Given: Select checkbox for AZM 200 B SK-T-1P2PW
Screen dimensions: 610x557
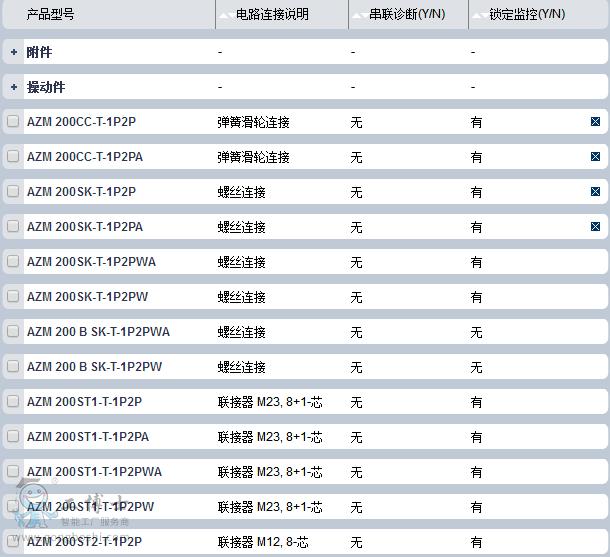Looking at the screenshot, I should [13, 367].
